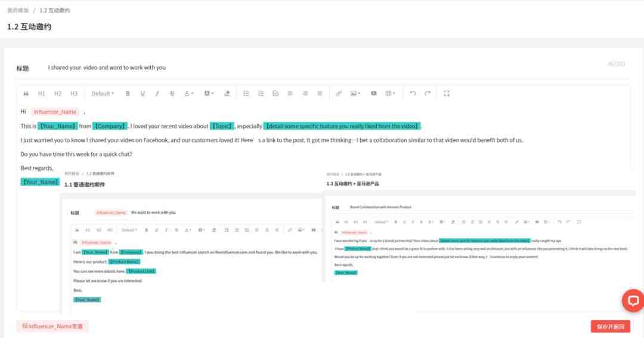Viewport: 644px width, 338px height.
Task: Align text to the left
Action: pyautogui.click(x=290, y=94)
